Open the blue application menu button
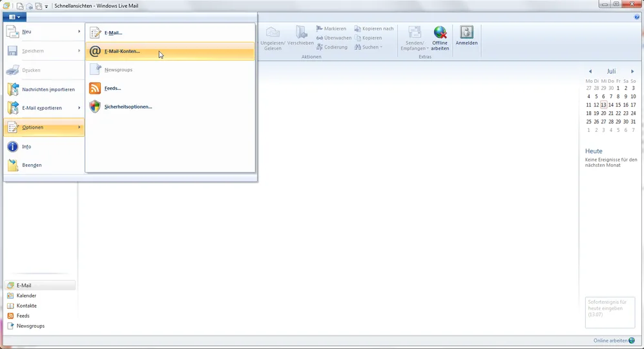Screen dimensions: 644x349 click(x=14, y=17)
